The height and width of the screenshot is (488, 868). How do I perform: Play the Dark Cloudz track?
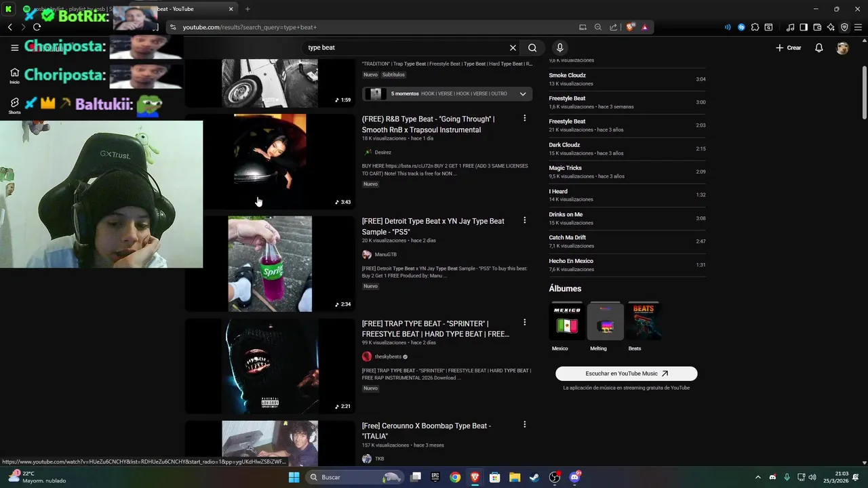pyautogui.click(x=627, y=148)
